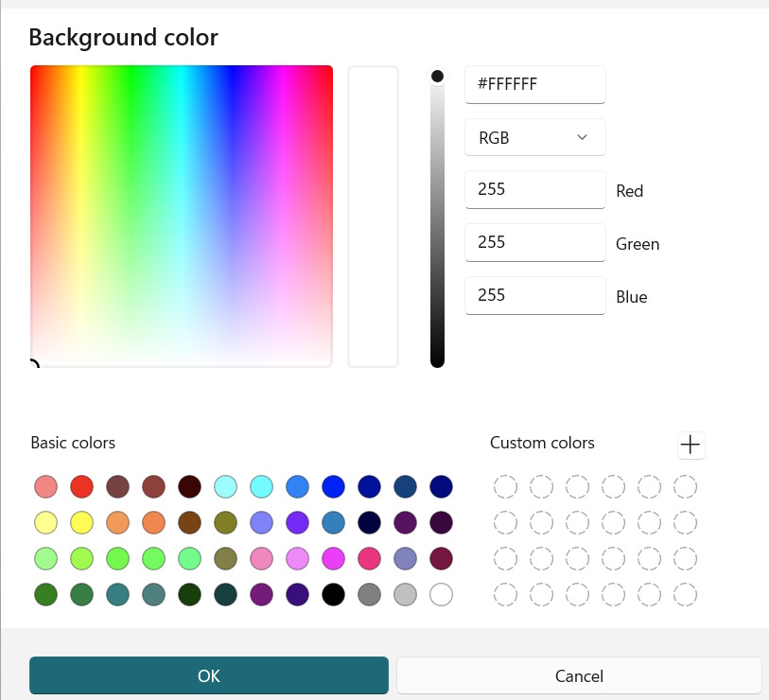Screen dimensions: 769x700
Task: Click OK to confirm background color
Action: click(x=209, y=675)
